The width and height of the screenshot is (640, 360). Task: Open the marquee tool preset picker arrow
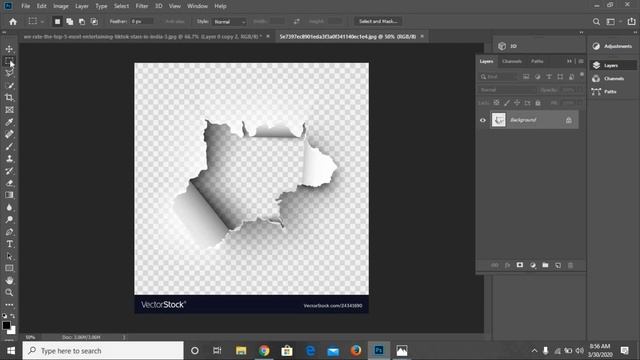pyautogui.click(x=42, y=22)
